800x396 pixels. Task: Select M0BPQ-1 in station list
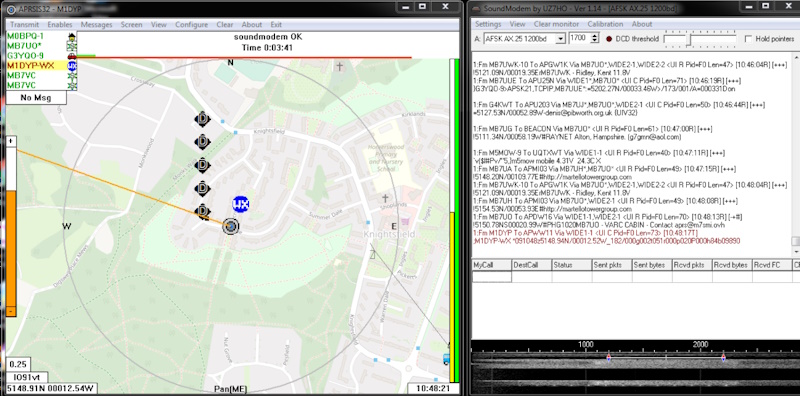[26, 36]
